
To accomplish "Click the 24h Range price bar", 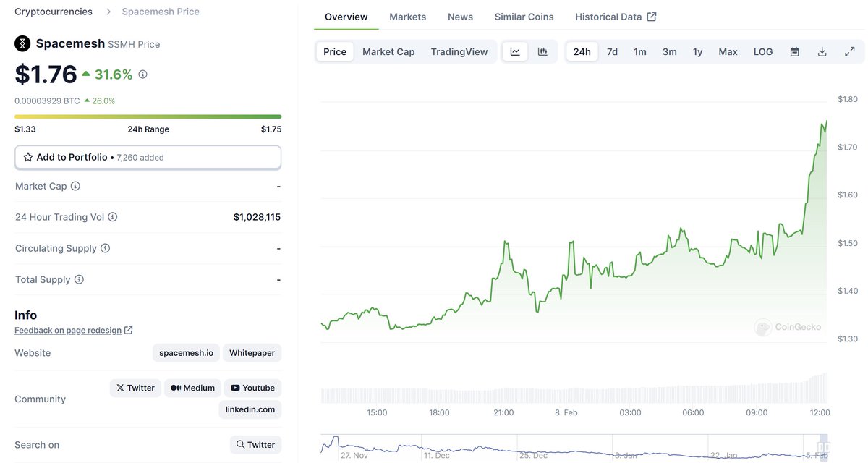I will coord(148,116).
